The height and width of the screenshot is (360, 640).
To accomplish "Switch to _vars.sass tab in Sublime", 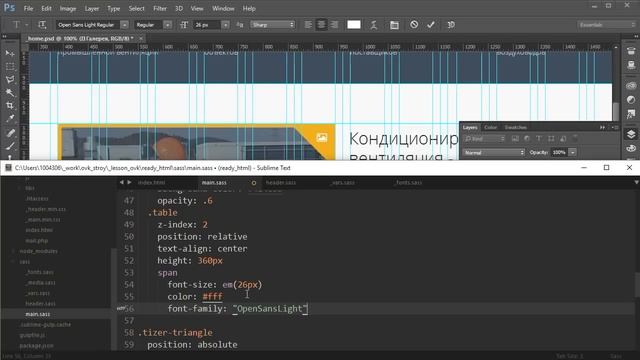I will [x=343, y=182].
